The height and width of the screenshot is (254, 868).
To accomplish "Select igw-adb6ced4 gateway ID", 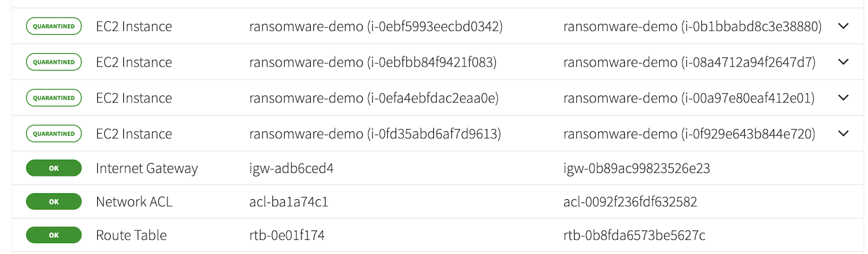I will click(291, 168).
